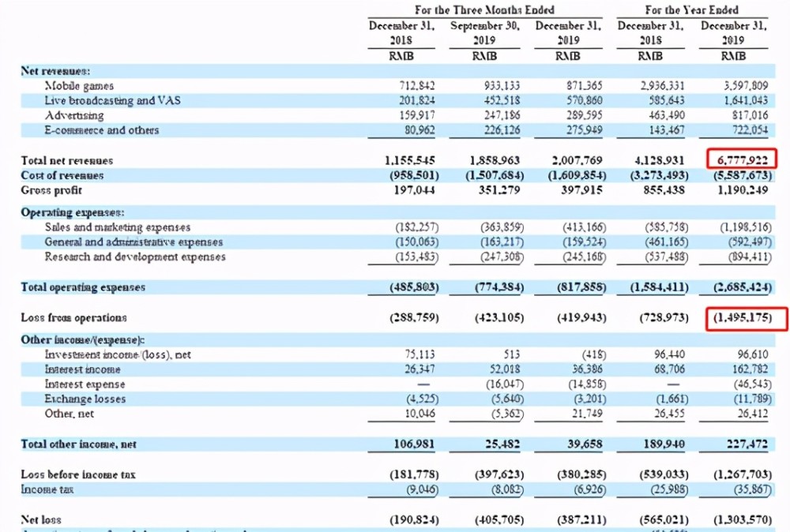The image size is (790, 532).
Task: Select e-commerce value 143,467
Action: coord(666,130)
